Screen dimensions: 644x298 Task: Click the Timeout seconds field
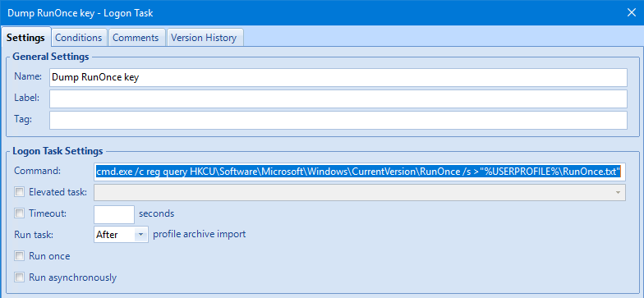coord(114,214)
